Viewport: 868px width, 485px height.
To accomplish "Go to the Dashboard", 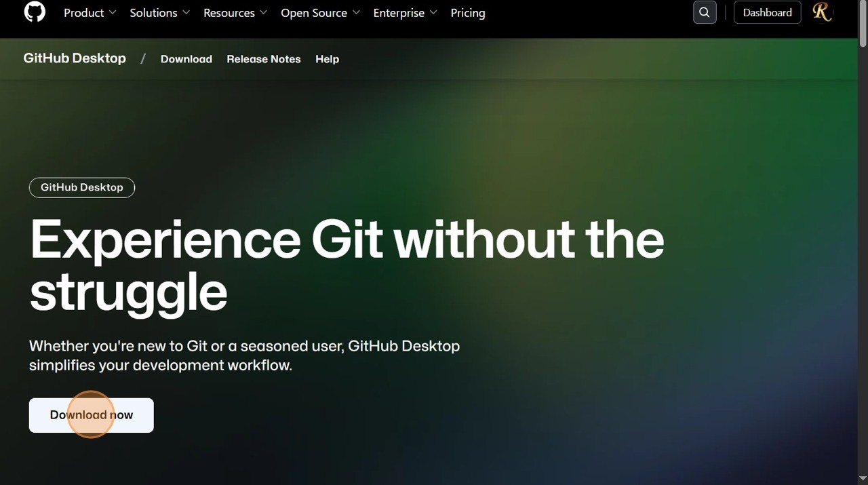I will coord(767,12).
